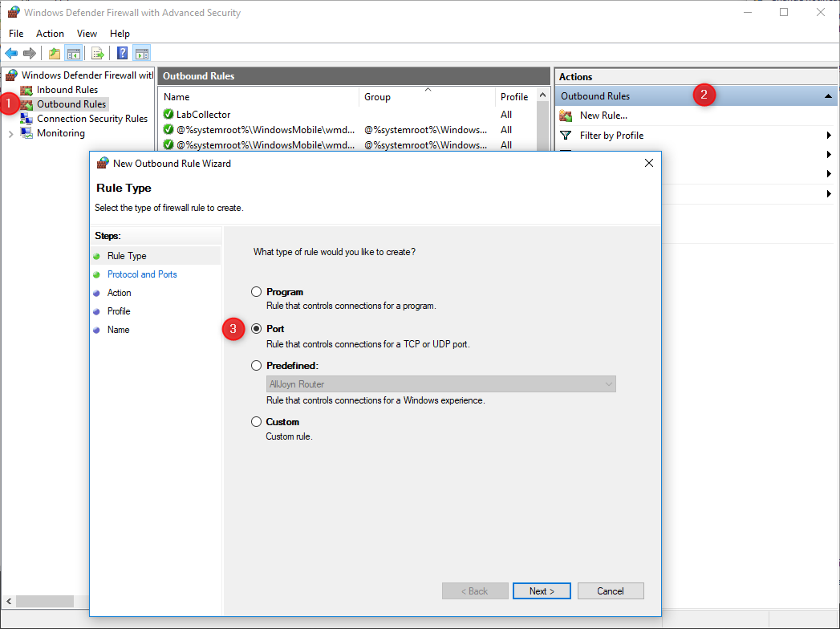Viewport: 840px width, 629px height.
Task: Minimize the Windows Defender Firewall window
Action: click(748, 12)
